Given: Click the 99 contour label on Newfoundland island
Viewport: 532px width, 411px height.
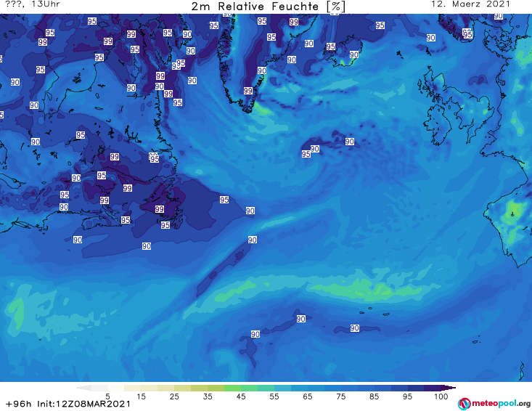Looking at the screenshot, I should [160, 209].
